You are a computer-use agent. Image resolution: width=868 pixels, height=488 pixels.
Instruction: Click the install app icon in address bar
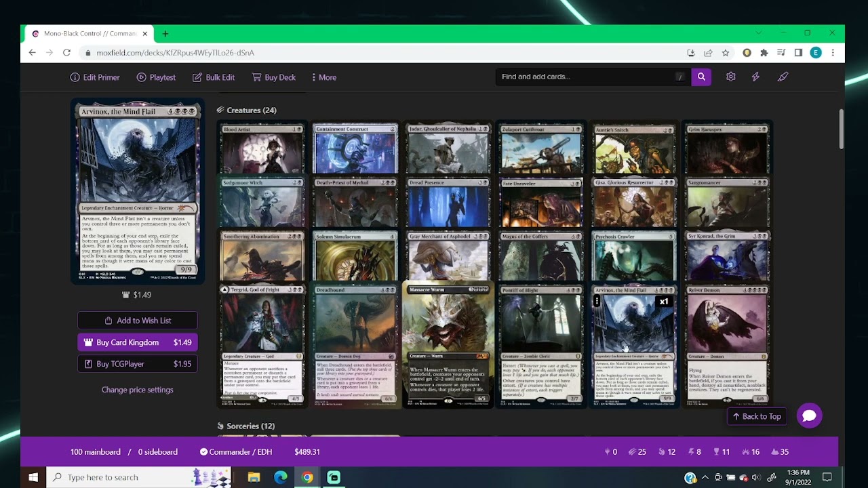pyautogui.click(x=691, y=53)
